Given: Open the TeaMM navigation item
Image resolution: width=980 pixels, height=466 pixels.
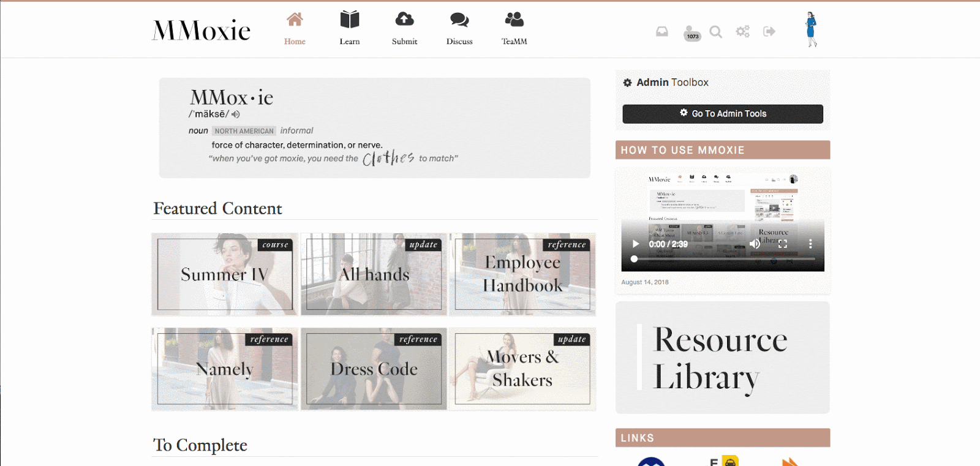Looking at the screenshot, I should point(514,28).
